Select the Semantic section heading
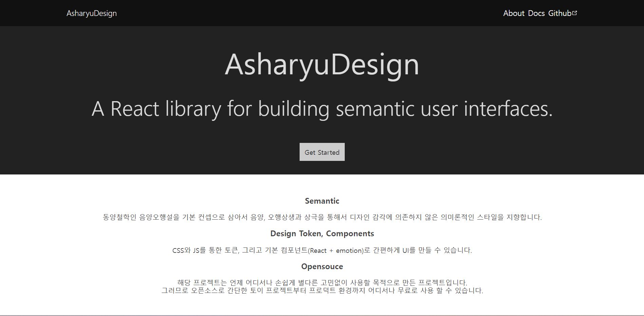The width and height of the screenshot is (644, 316). [x=322, y=201]
